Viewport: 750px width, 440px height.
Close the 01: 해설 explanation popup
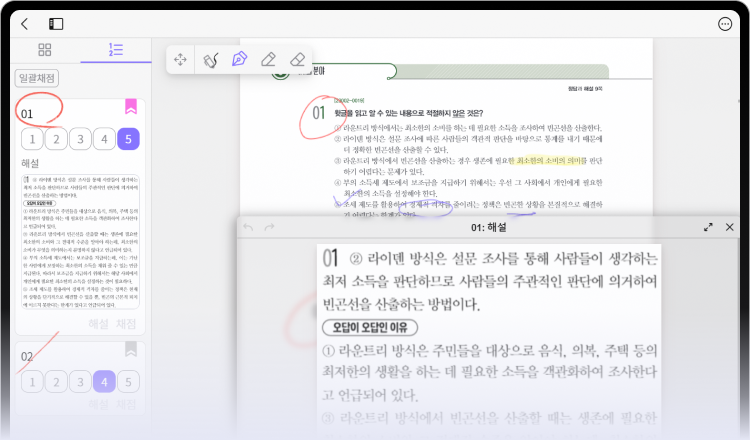730,228
